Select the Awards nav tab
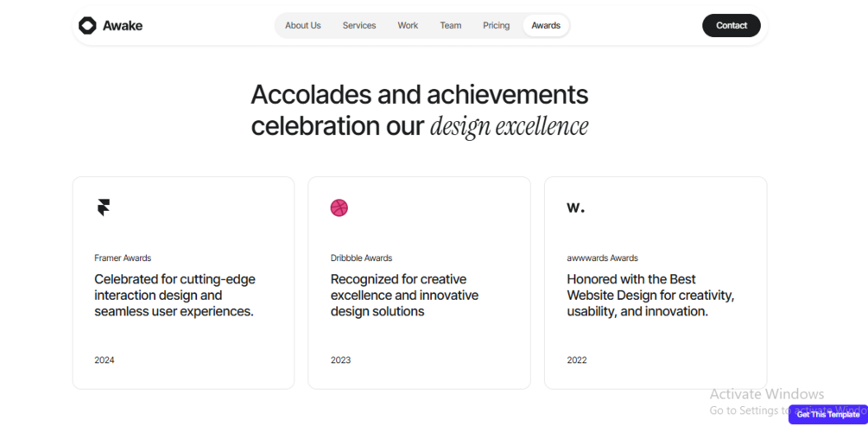The height and width of the screenshot is (439, 868). pyautogui.click(x=546, y=26)
